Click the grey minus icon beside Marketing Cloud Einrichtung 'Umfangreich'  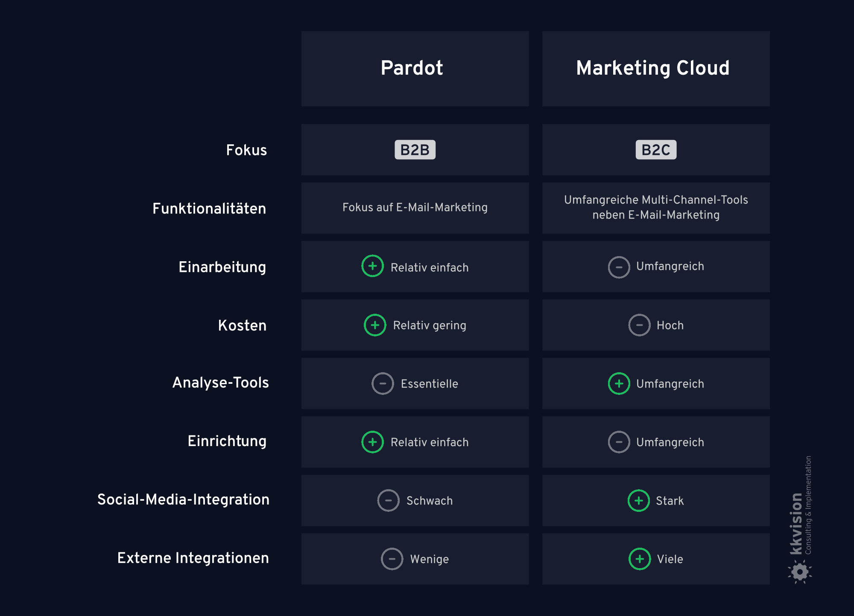click(x=619, y=442)
